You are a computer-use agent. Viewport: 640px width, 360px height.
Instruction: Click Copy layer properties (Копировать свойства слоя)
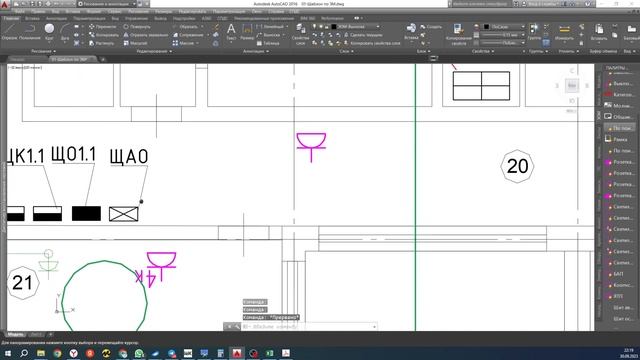[372, 43]
